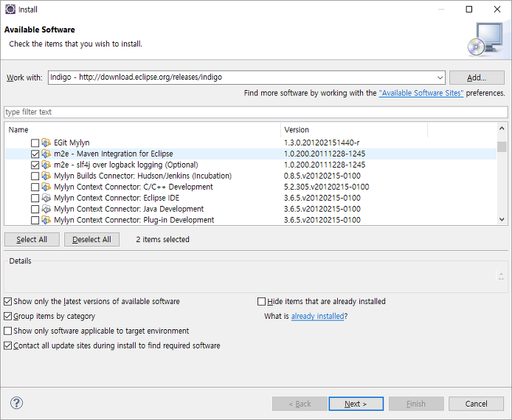The height and width of the screenshot is (420, 512).
Task: Check Mylyn Context Connector Java Development checkbox
Action: (35, 210)
